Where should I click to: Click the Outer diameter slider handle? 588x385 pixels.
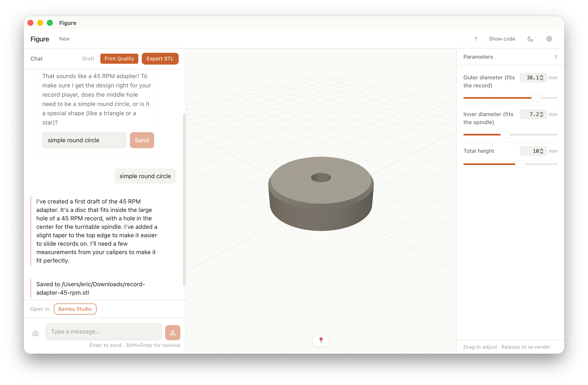(536, 98)
